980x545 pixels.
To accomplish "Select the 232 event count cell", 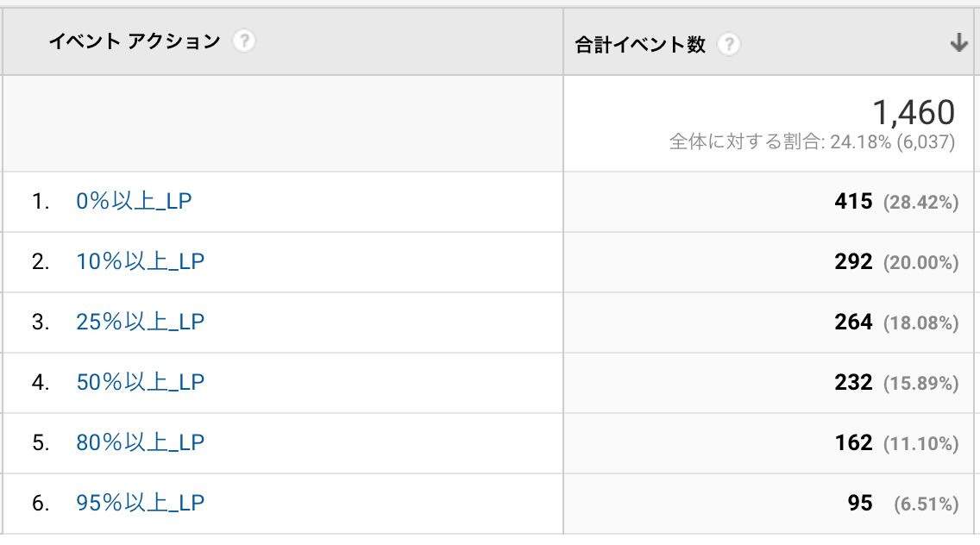I will pos(853,382).
